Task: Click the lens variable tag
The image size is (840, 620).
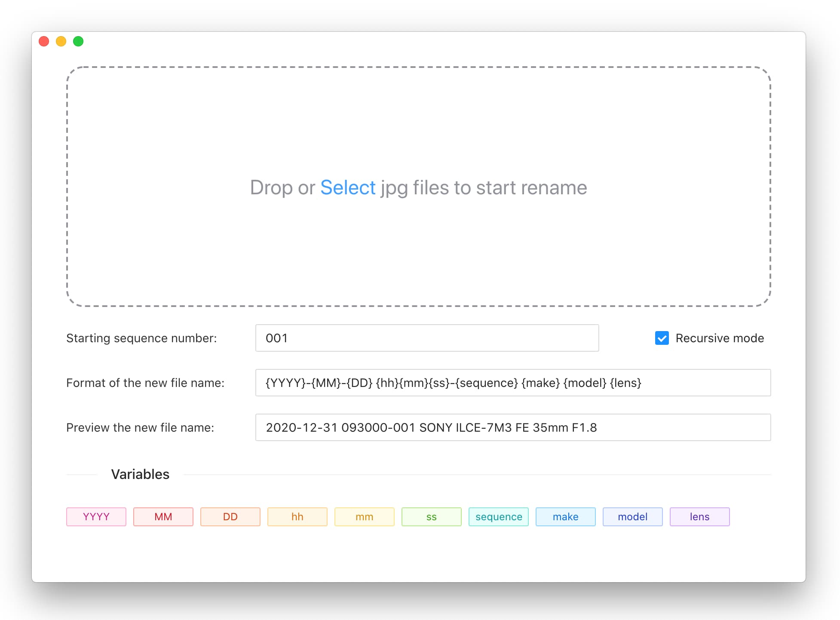Action: [x=700, y=516]
